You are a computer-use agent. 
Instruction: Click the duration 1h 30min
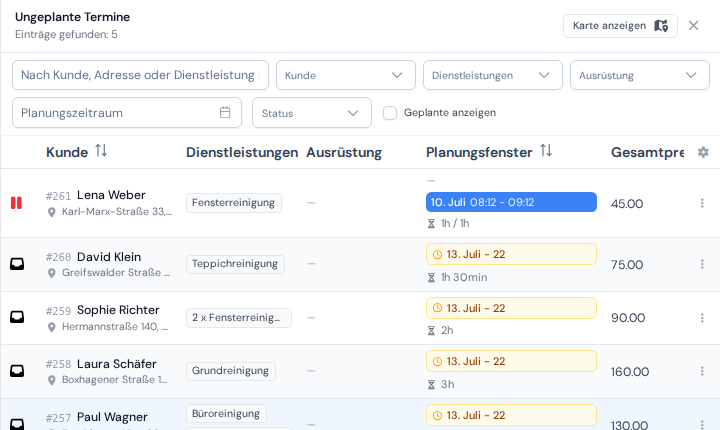(x=464, y=277)
